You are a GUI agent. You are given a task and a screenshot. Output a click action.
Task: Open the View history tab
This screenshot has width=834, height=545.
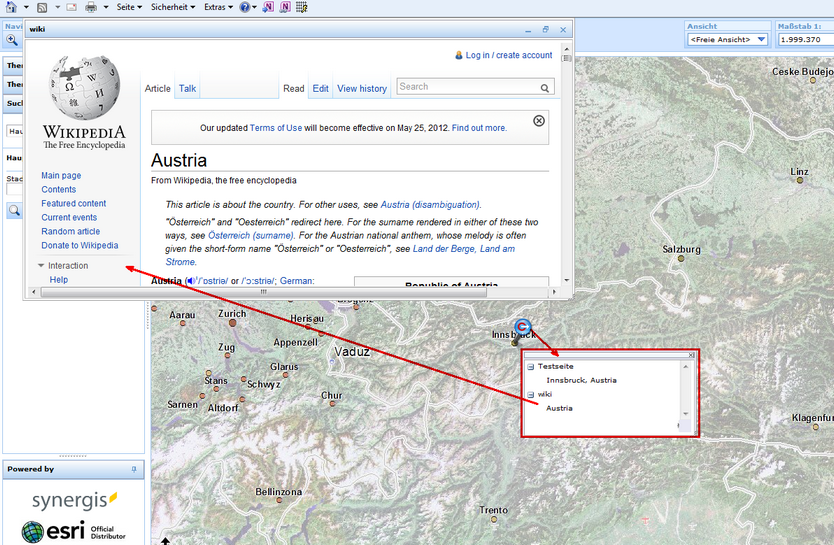coord(361,89)
